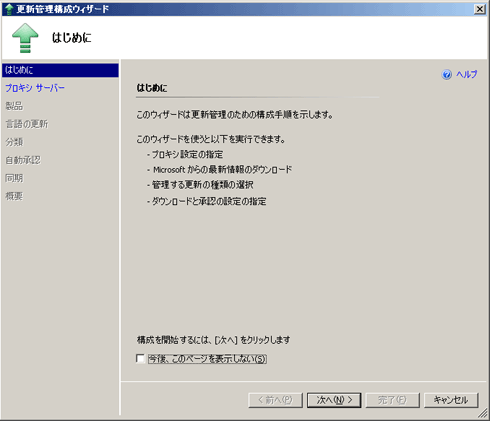The width and height of the screenshot is (490, 421).
Task: Click the small green arrow title bar icon
Action: click(9, 9)
